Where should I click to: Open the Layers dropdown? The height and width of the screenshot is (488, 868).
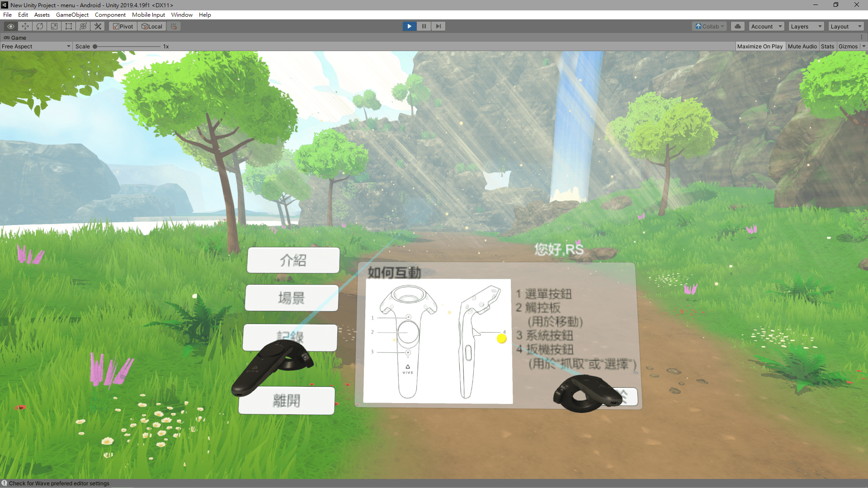(806, 26)
